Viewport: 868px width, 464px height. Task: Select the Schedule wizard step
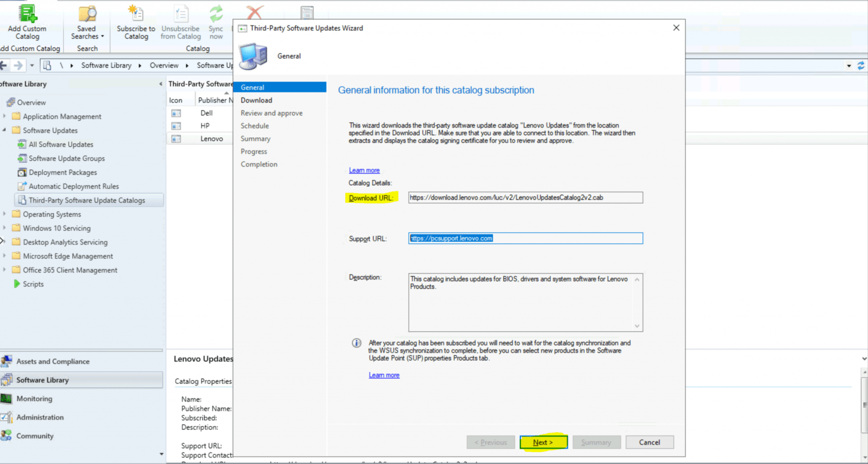[x=255, y=126]
